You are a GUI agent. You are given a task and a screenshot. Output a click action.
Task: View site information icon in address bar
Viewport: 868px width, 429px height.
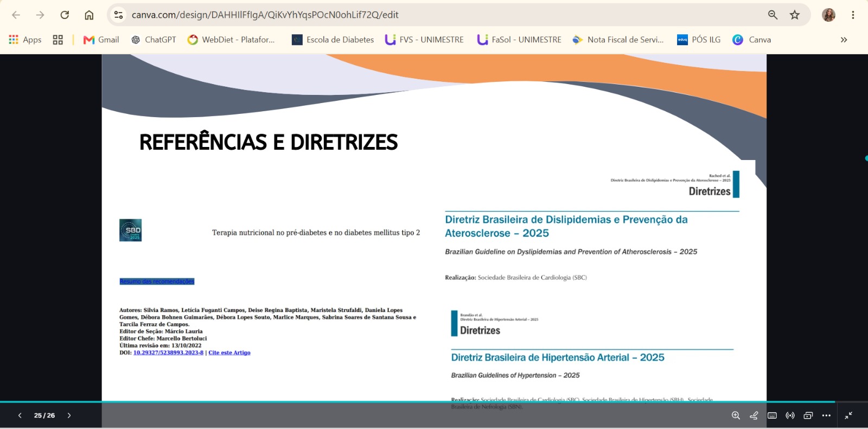click(118, 15)
